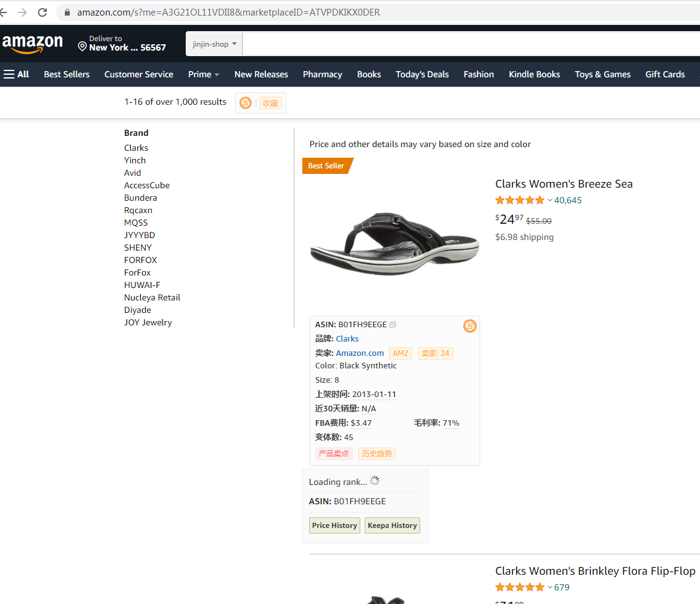
Task: Click the Price History button
Action: pyautogui.click(x=335, y=525)
